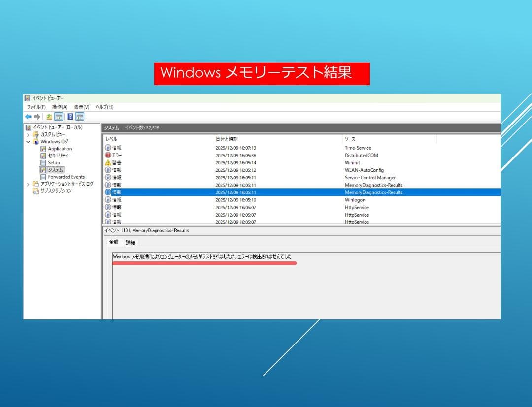Image resolution: width=532 pixels, height=407 pixels.
Task: Click the back navigation arrow icon
Action: (27, 117)
